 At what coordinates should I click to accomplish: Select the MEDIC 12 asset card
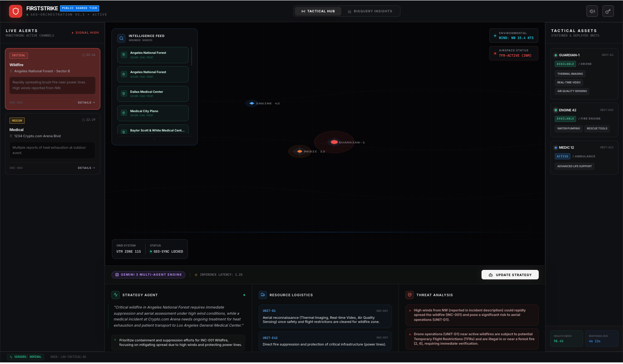click(584, 158)
